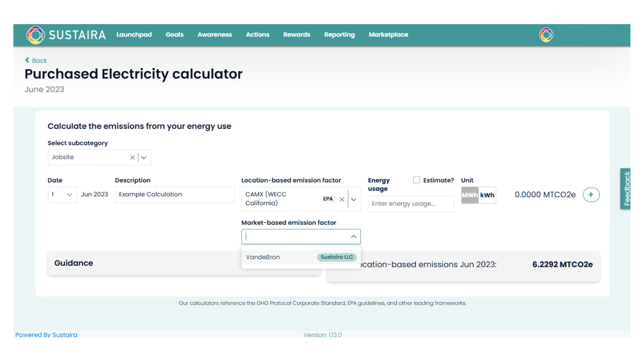The image size is (644, 362).
Task: Clear the Jobsite subcategory with X icon
Action: click(x=132, y=158)
